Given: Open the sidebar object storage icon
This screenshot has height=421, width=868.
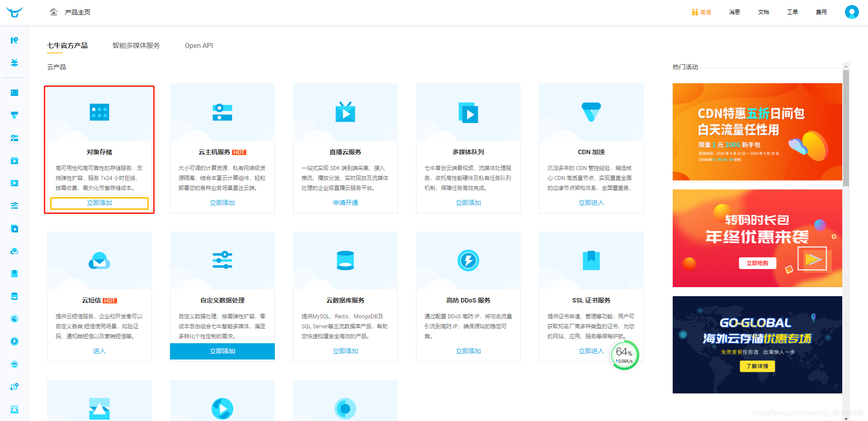Looking at the screenshot, I should point(14,93).
